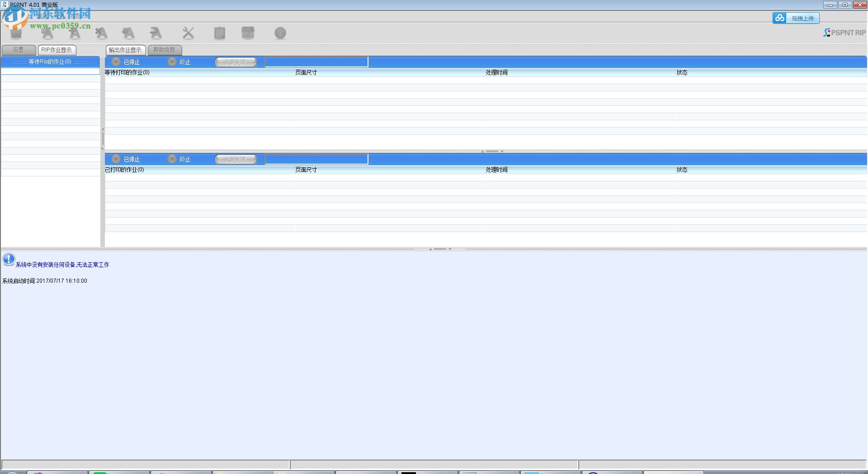Click the blue exclamation icon in message area
Viewport: 868px width, 474px height.
9,259
